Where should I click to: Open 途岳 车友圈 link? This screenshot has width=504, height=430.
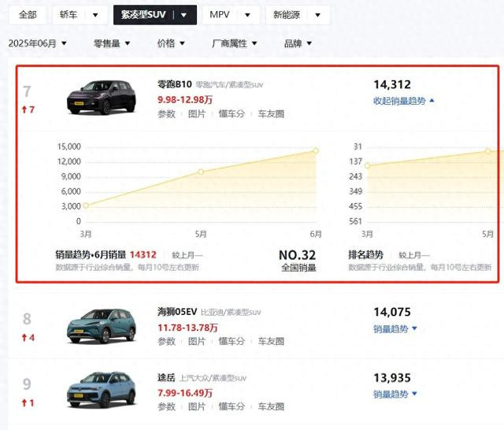click(x=271, y=406)
